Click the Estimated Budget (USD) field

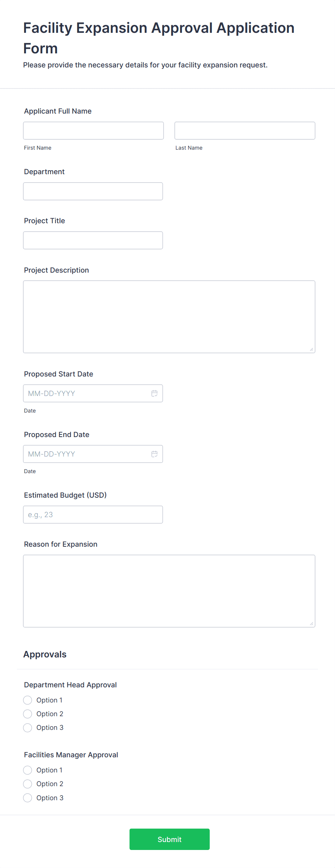coord(93,514)
